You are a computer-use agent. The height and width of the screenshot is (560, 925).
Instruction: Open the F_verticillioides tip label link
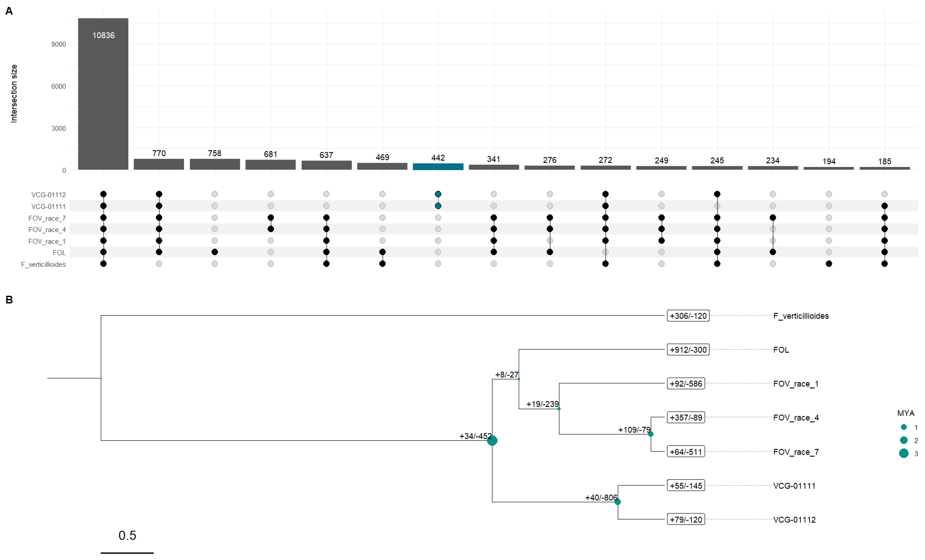pos(801,316)
